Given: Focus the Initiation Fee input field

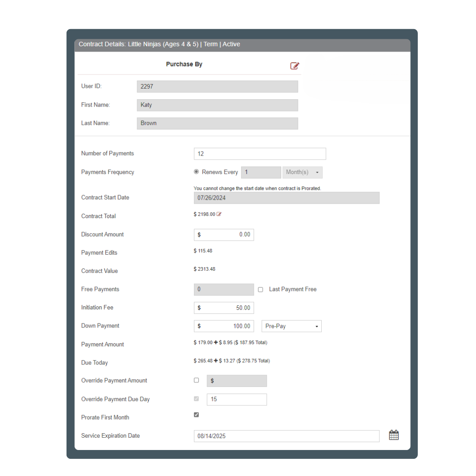Looking at the screenshot, I should (224, 308).
